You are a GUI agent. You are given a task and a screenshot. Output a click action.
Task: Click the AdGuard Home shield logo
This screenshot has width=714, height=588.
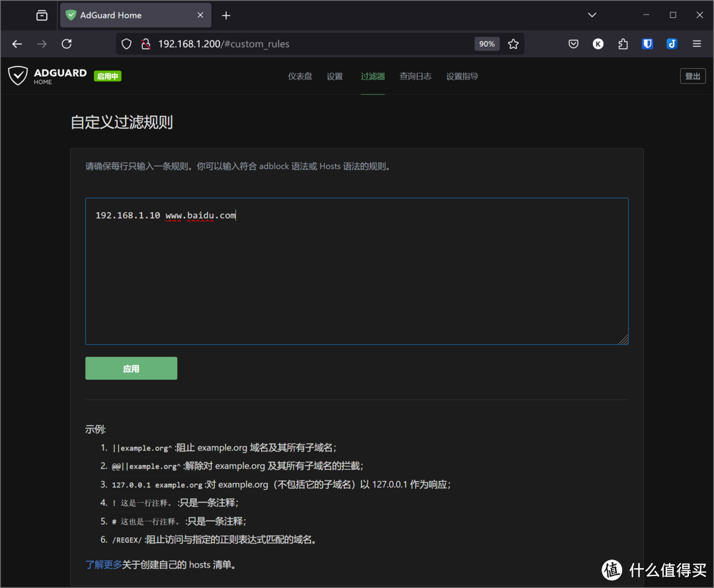18,75
